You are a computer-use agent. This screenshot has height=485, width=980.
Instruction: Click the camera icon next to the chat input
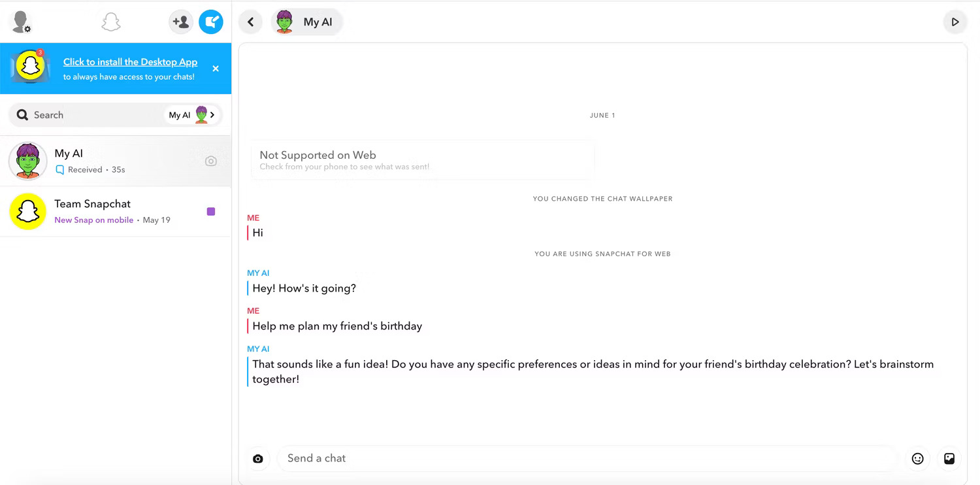[258, 458]
